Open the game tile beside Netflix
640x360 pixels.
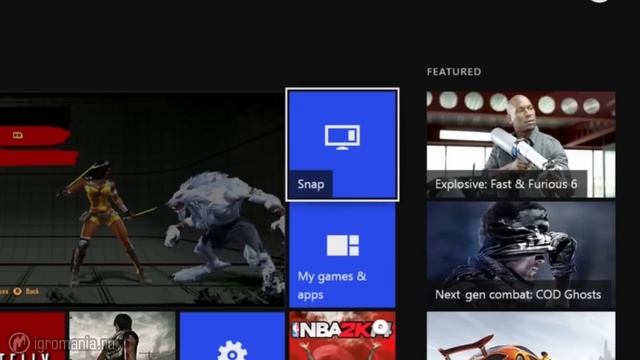coord(122,336)
